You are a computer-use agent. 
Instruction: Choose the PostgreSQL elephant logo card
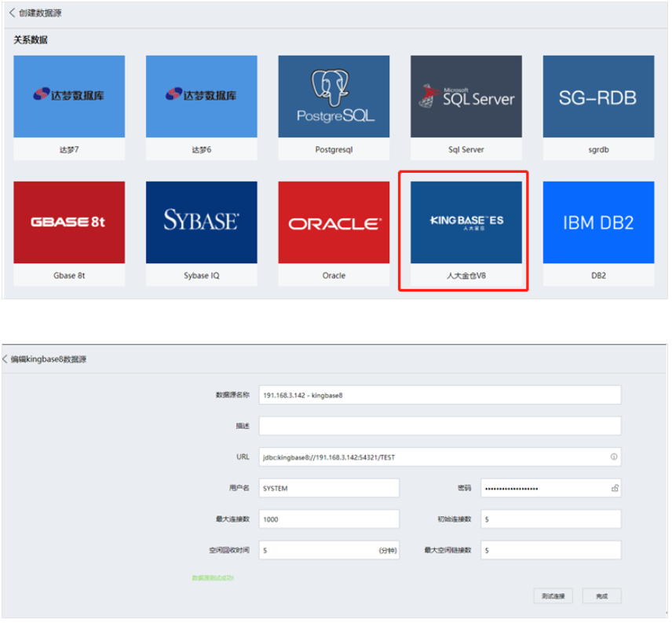coord(334,108)
